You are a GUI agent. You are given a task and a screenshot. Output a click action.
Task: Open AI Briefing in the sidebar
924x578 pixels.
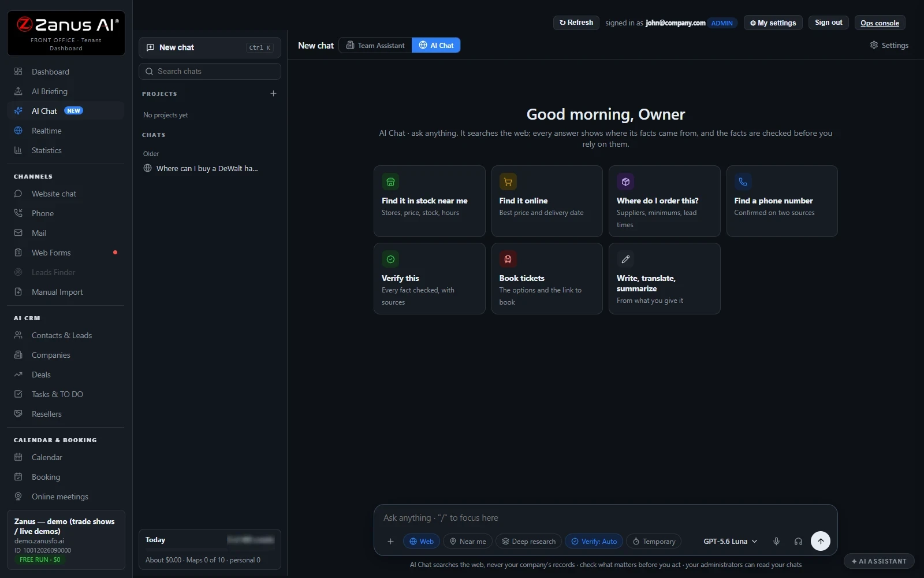(65, 91)
